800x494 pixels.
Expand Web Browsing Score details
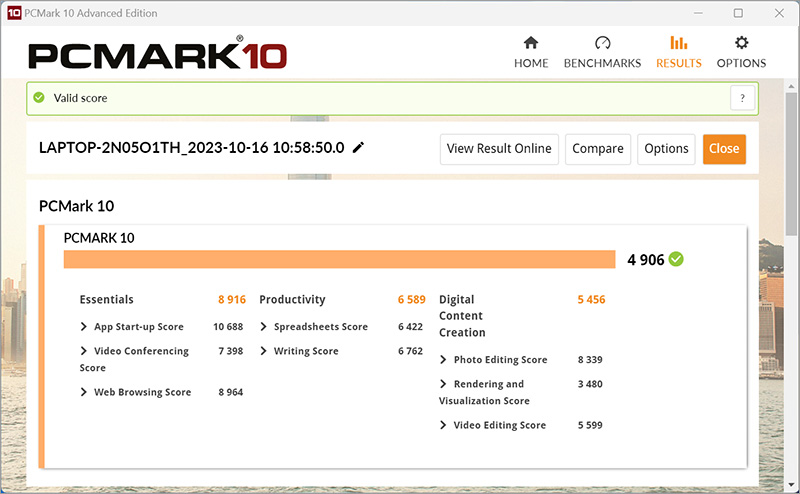[x=84, y=392]
